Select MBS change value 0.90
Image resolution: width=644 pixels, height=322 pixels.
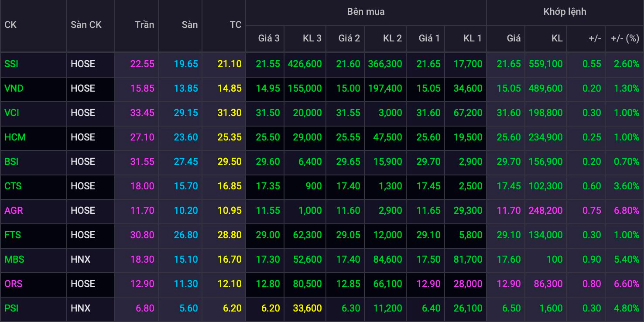pos(592,260)
